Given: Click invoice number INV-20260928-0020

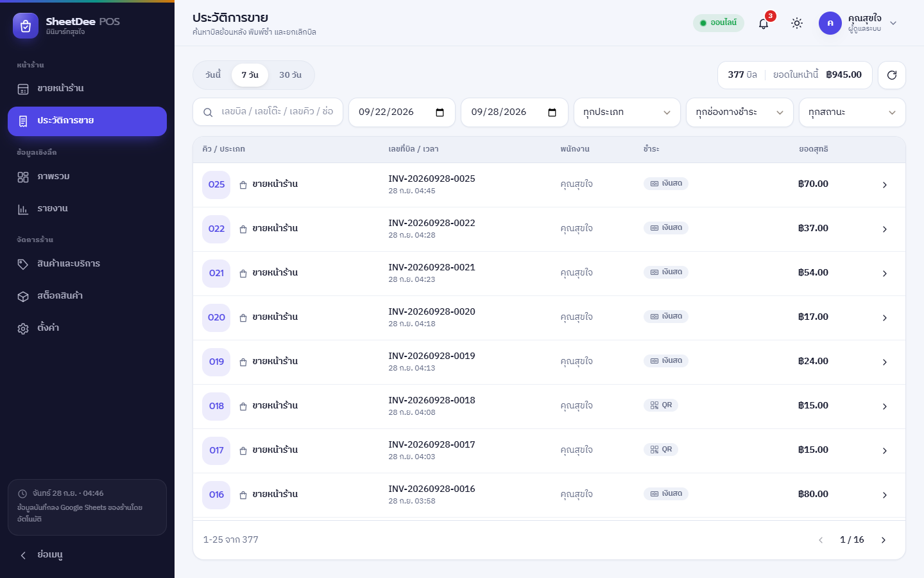Looking at the screenshot, I should [432, 311].
